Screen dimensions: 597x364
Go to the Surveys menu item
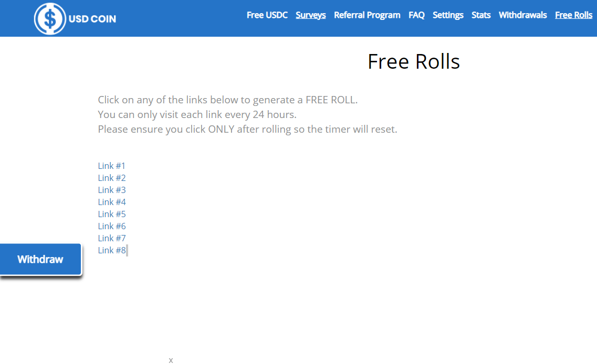click(311, 15)
